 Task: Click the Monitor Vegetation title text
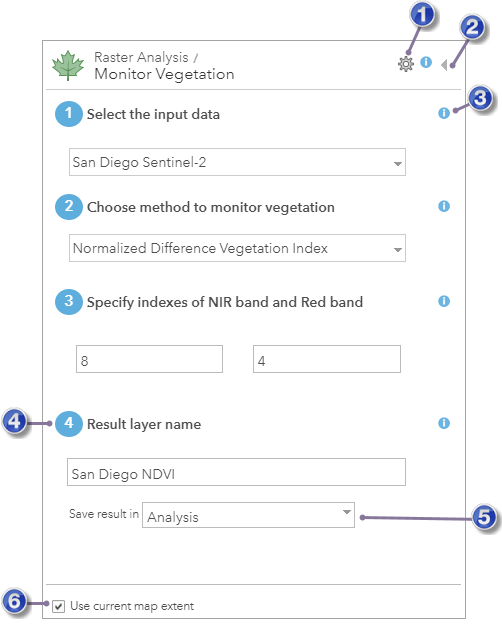coord(164,74)
